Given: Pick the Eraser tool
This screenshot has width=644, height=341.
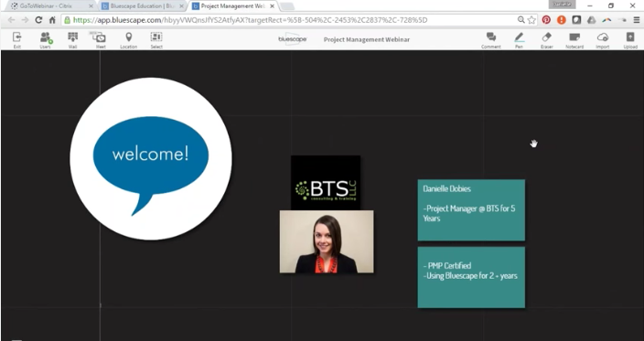Looking at the screenshot, I should [x=547, y=37].
